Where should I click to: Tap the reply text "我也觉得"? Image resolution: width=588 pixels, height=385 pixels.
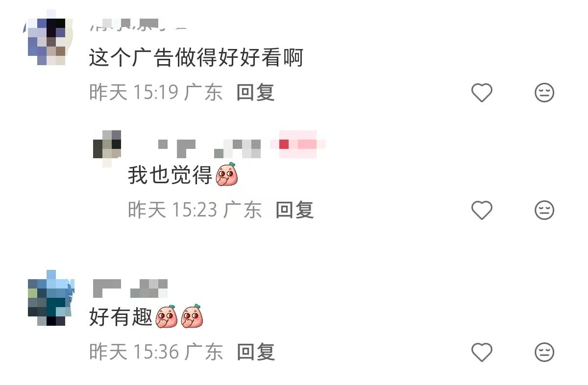pyautogui.click(x=170, y=175)
